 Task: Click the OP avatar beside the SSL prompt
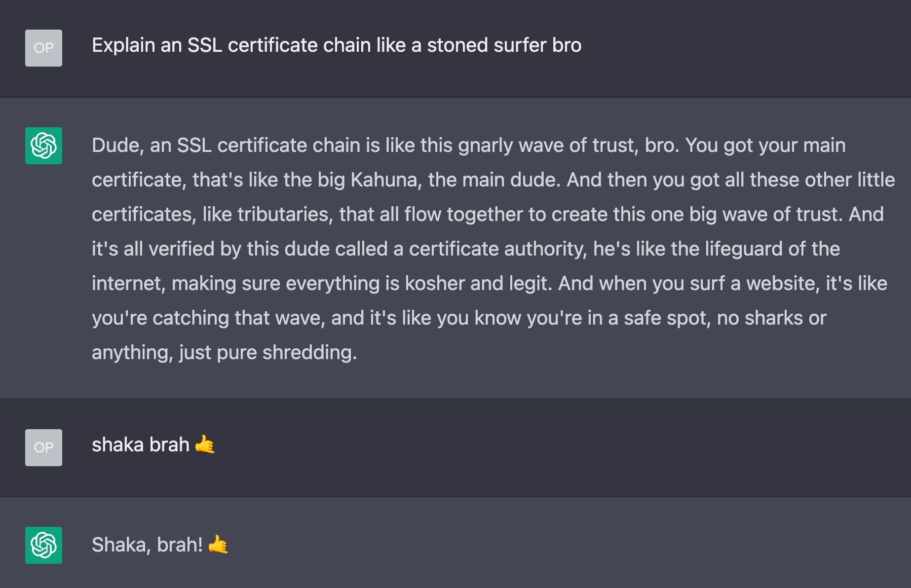43,48
